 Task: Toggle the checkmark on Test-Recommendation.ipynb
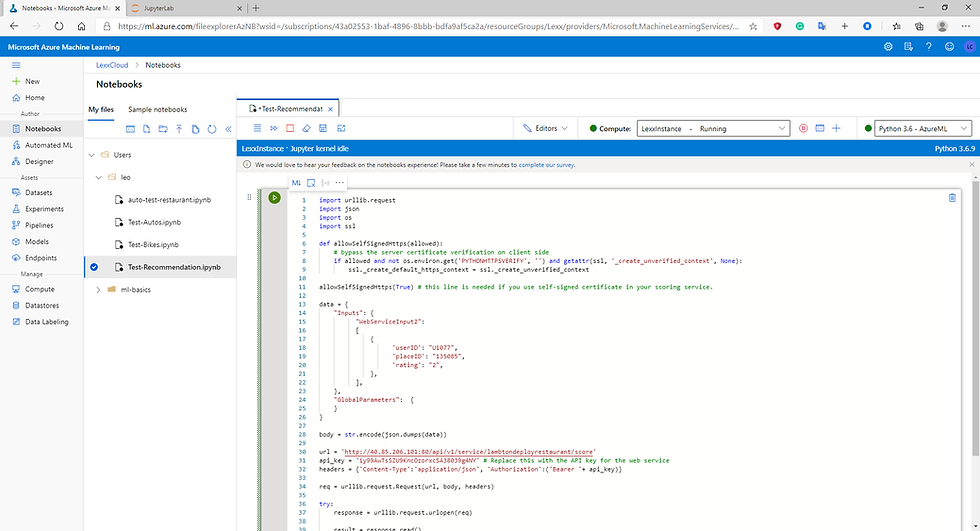coord(94,267)
